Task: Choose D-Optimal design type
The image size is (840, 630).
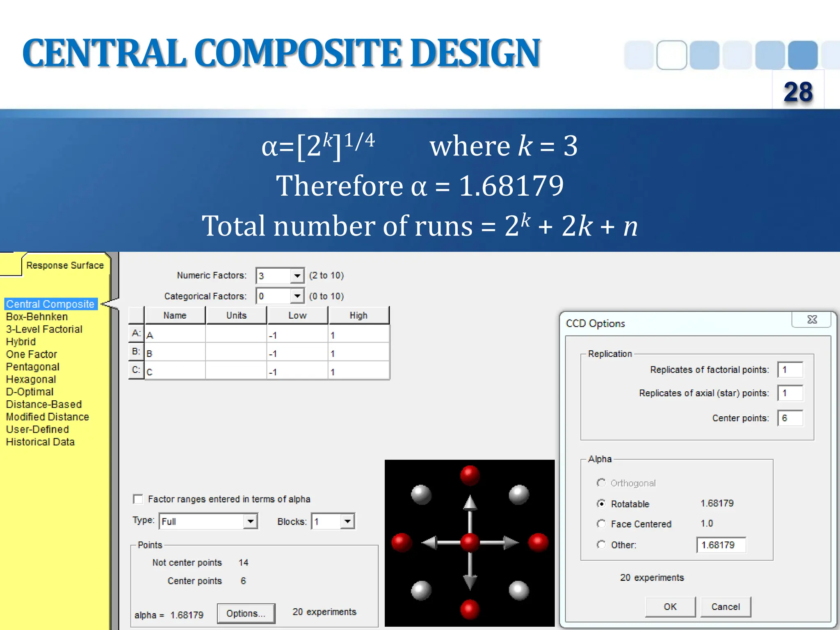Action: [30, 392]
